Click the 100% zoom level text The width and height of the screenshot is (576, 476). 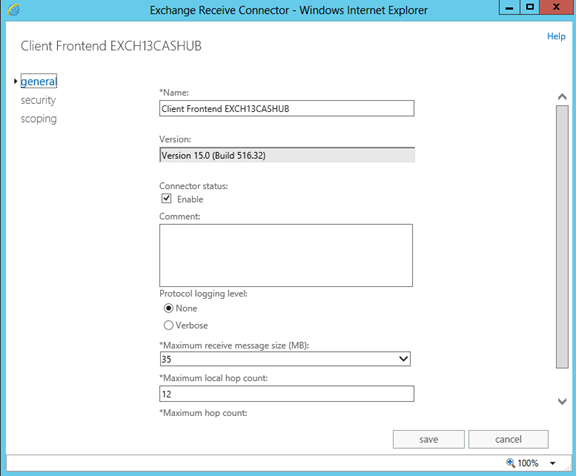(x=528, y=463)
